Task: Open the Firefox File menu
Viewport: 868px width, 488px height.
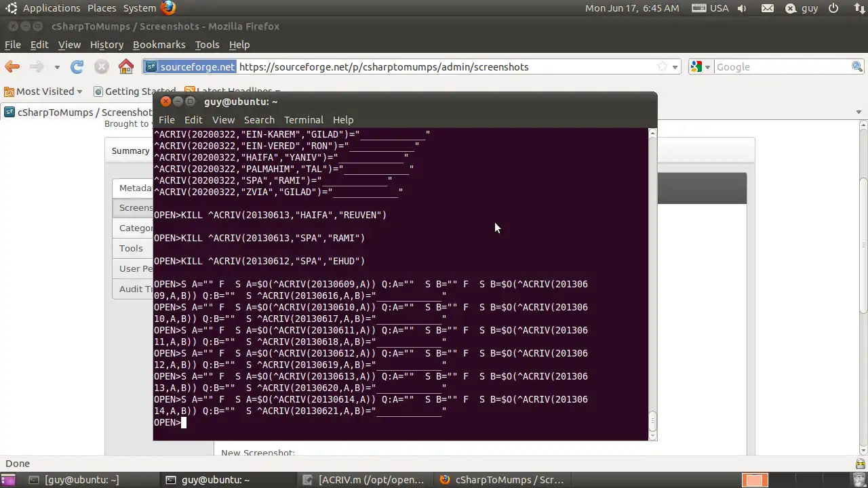Action: [13, 45]
